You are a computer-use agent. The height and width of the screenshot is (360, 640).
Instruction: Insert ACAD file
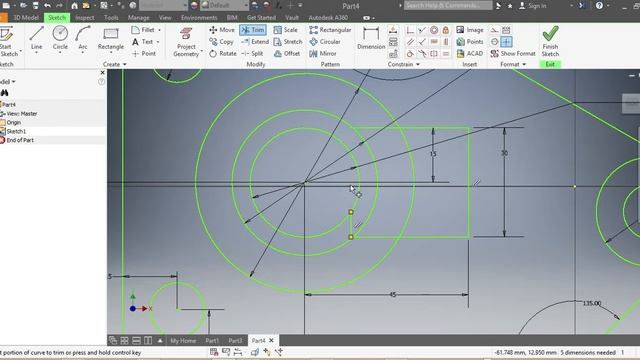click(x=470, y=53)
